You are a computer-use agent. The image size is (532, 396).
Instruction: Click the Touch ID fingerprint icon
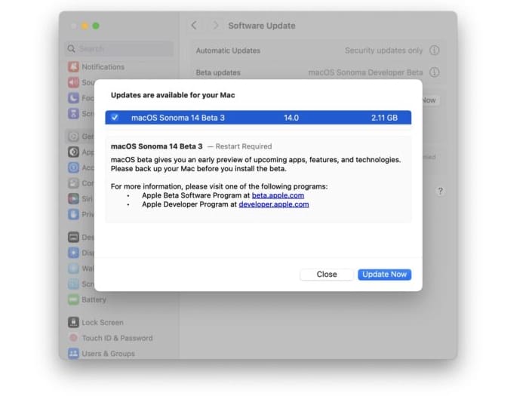(x=73, y=338)
